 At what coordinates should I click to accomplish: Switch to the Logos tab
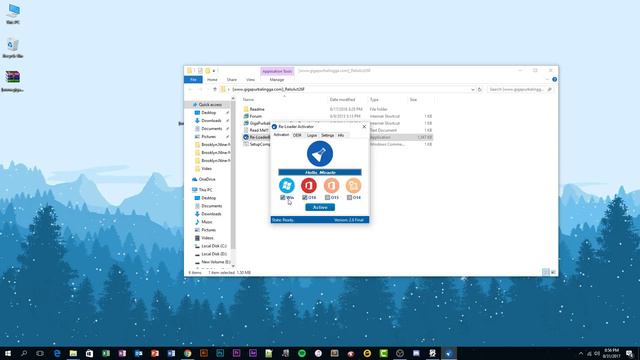(312, 135)
